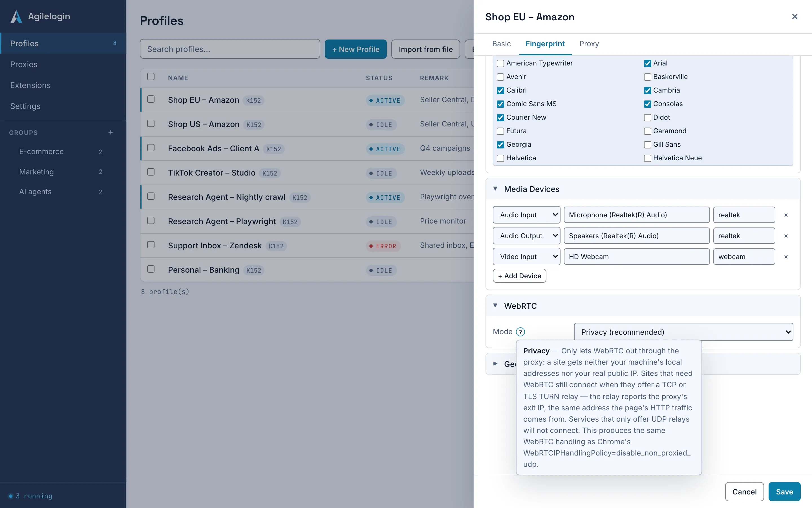Focus the Search profiles field

[x=230, y=49]
